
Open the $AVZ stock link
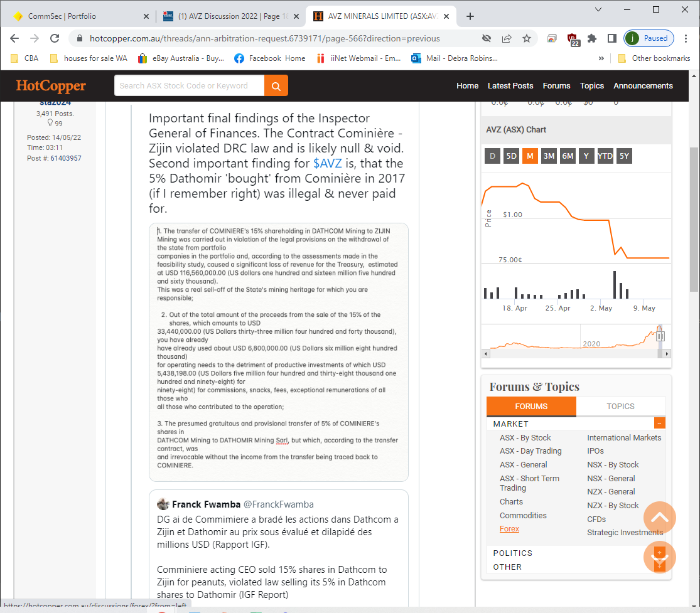(x=326, y=164)
